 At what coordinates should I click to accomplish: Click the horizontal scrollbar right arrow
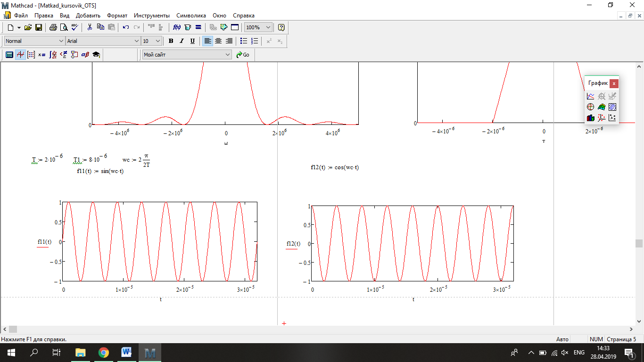coord(631,329)
